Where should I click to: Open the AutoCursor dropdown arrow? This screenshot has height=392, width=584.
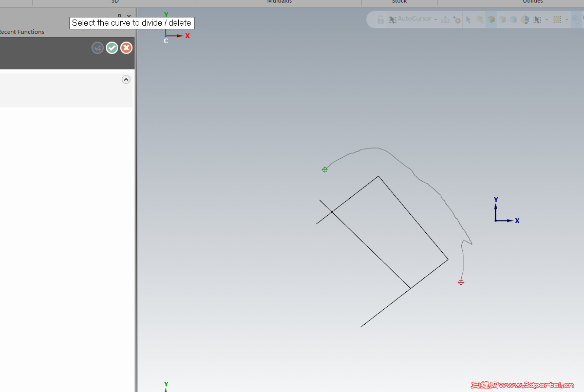tap(436, 20)
